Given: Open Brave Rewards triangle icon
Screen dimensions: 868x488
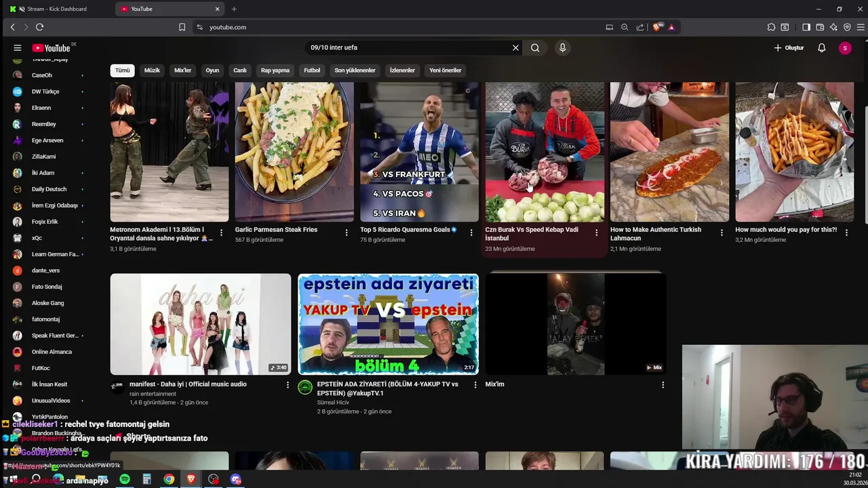Looking at the screenshot, I should click(x=671, y=27).
